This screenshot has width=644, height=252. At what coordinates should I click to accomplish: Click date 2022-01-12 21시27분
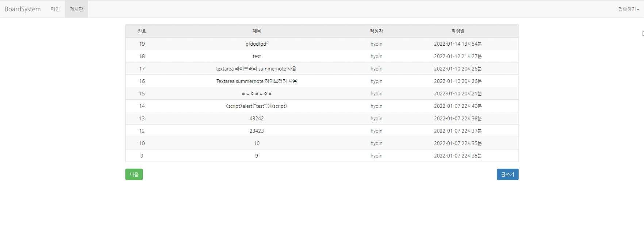click(x=458, y=56)
